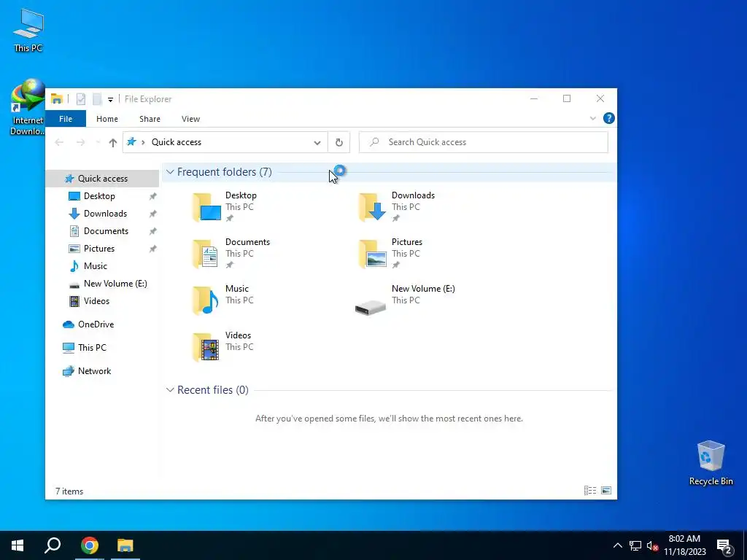Open the File ribbon tab

[x=66, y=119]
